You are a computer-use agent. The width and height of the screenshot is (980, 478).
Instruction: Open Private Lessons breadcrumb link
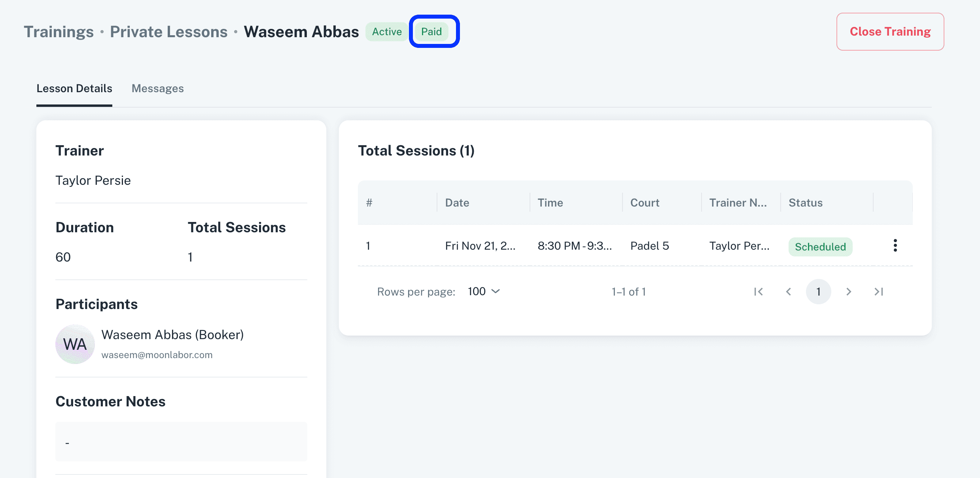[169, 32]
